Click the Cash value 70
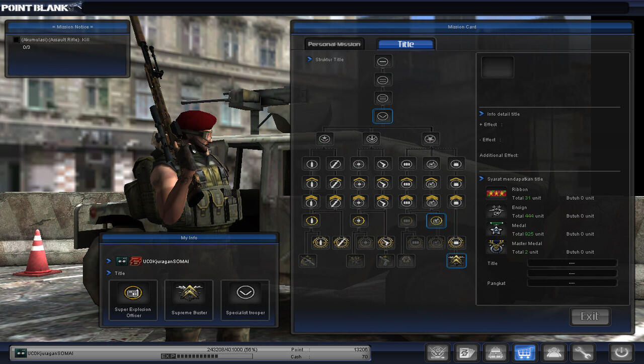644x364 pixels. point(365,357)
